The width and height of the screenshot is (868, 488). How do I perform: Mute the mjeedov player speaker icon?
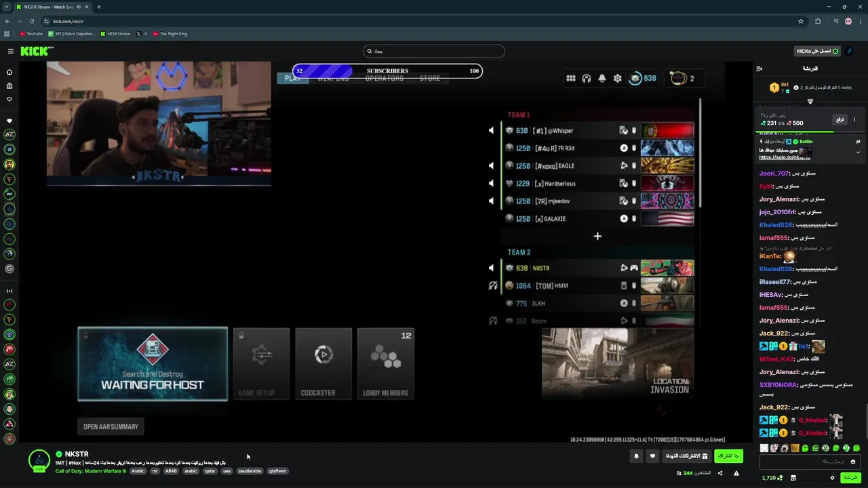pos(492,201)
